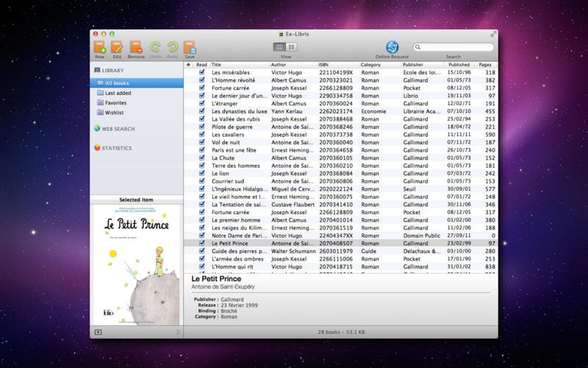Viewport: 588px width, 368px height.
Task: Switch to list view mode
Action: (x=279, y=47)
